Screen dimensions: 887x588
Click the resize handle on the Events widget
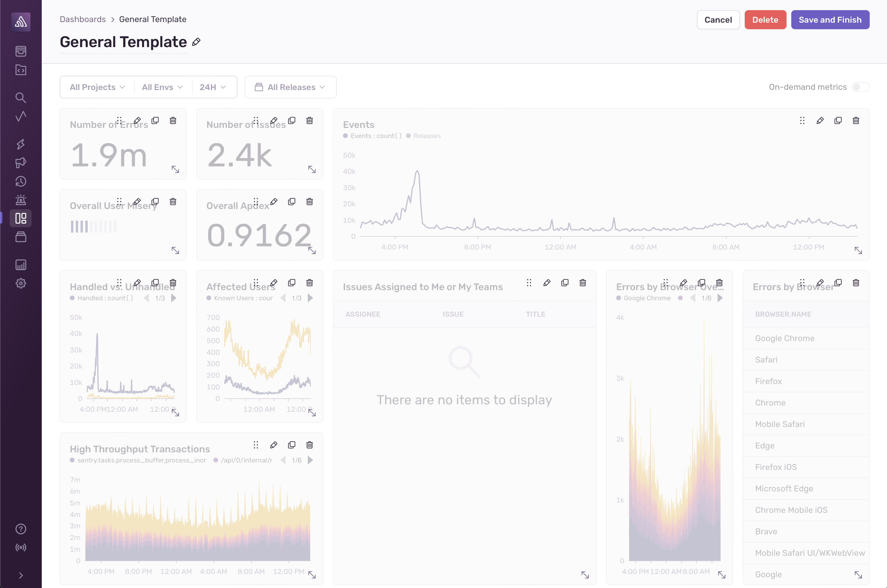click(x=858, y=250)
